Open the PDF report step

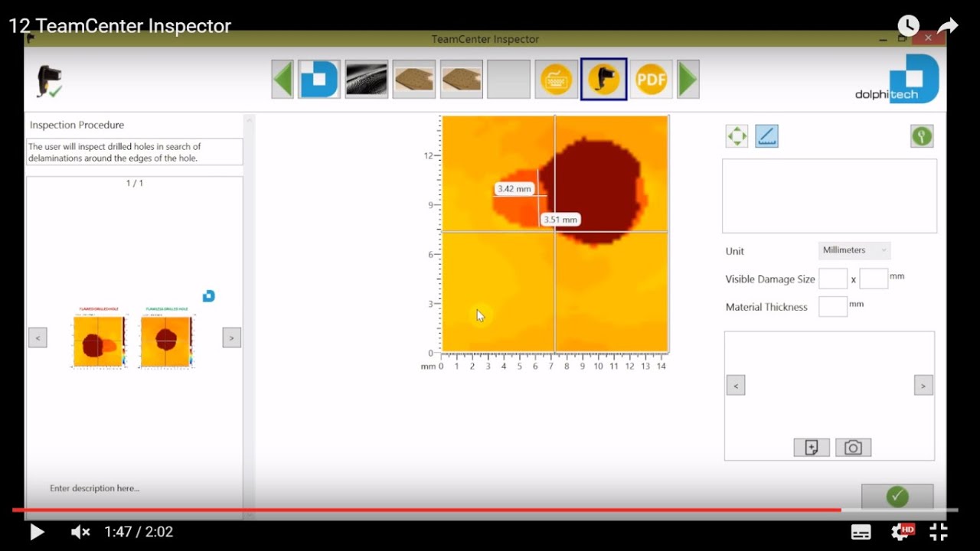651,80
